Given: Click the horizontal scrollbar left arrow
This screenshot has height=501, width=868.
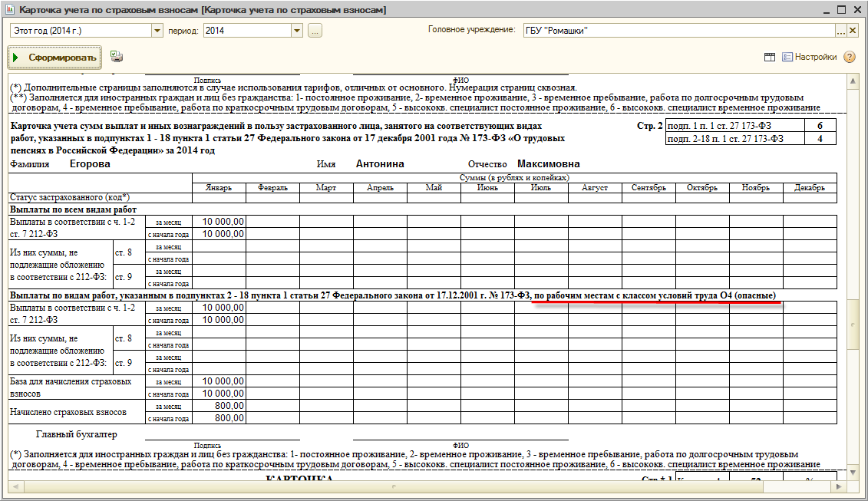Looking at the screenshot, I should point(15,486).
